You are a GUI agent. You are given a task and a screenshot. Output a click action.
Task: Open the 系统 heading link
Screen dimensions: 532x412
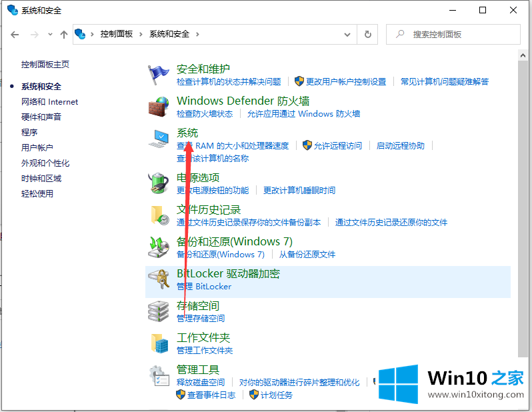coord(187,133)
